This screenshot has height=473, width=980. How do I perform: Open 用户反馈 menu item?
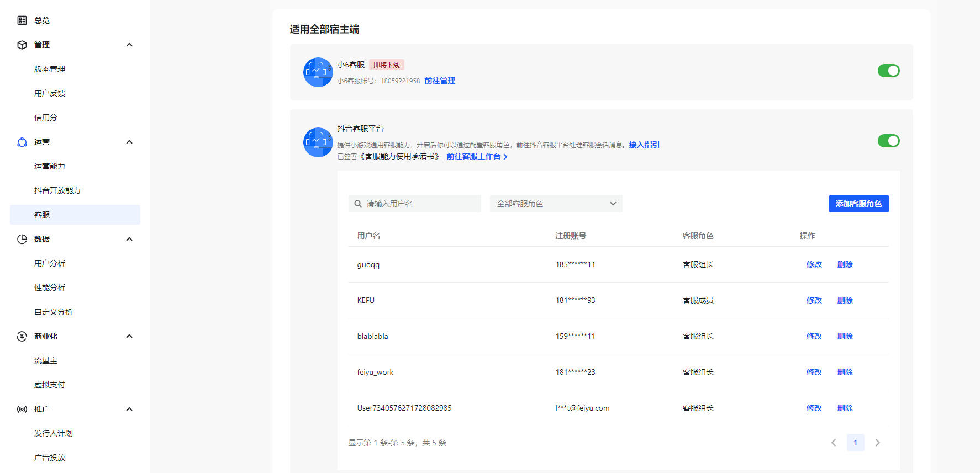50,93
